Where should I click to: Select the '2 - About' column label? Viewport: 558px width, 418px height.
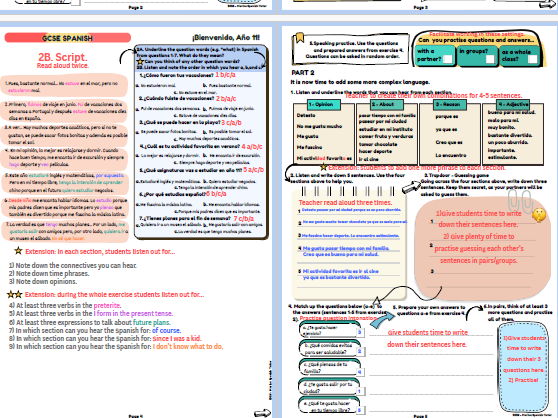click(387, 105)
